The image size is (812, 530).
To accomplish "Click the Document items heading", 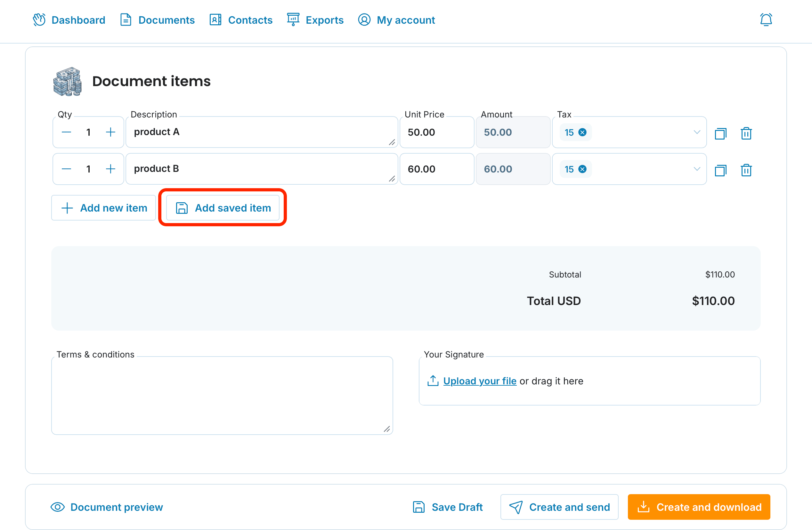I will tap(151, 81).
